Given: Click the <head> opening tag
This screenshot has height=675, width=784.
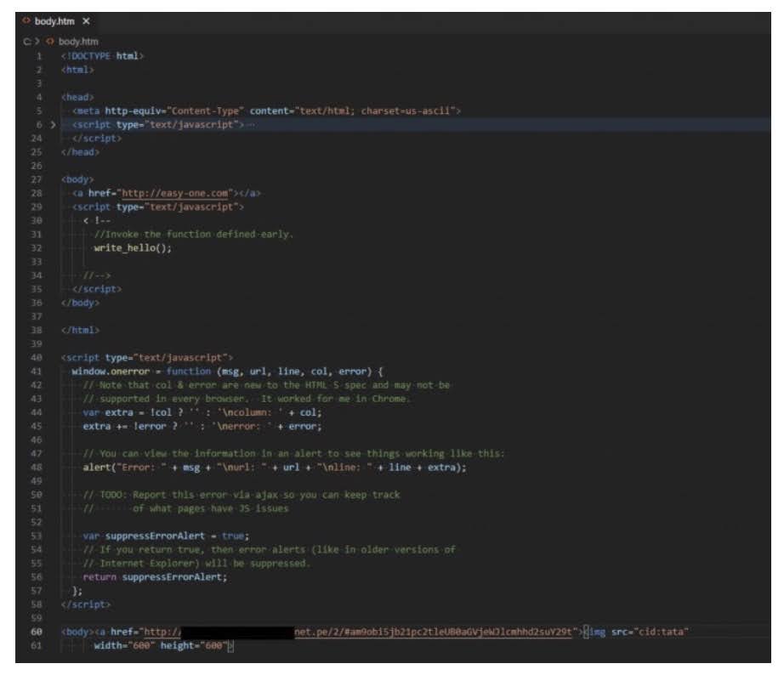Looking at the screenshot, I should pos(77,97).
